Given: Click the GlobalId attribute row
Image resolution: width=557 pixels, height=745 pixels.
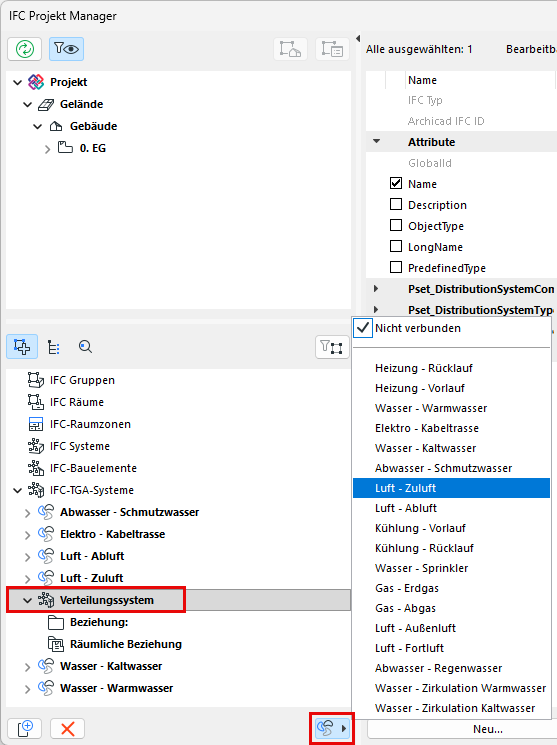Looking at the screenshot, I should (x=461, y=163).
